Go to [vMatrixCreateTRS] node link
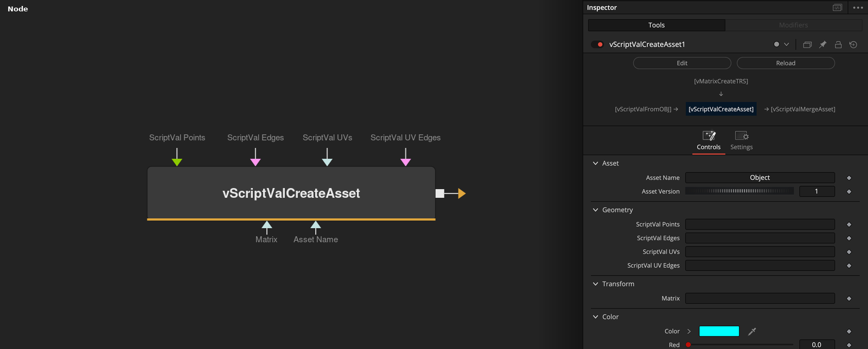The width and height of the screenshot is (868, 349). coord(721,81)
